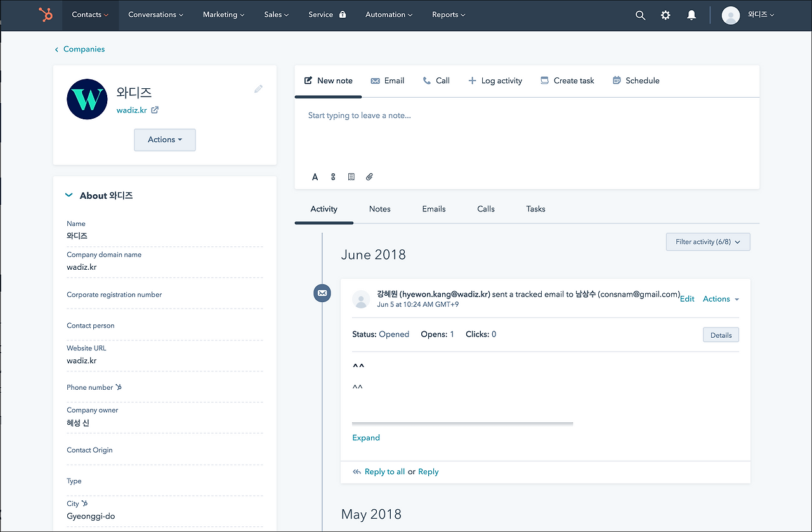This screenshot has width=812, height=532.
Task: Click the lock icon beside Service
Action: coord(343,15)
